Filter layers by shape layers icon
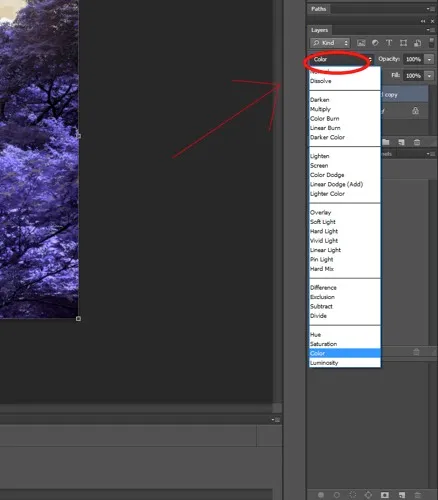Screen dimensions: 438x500 tap(403, 43)
